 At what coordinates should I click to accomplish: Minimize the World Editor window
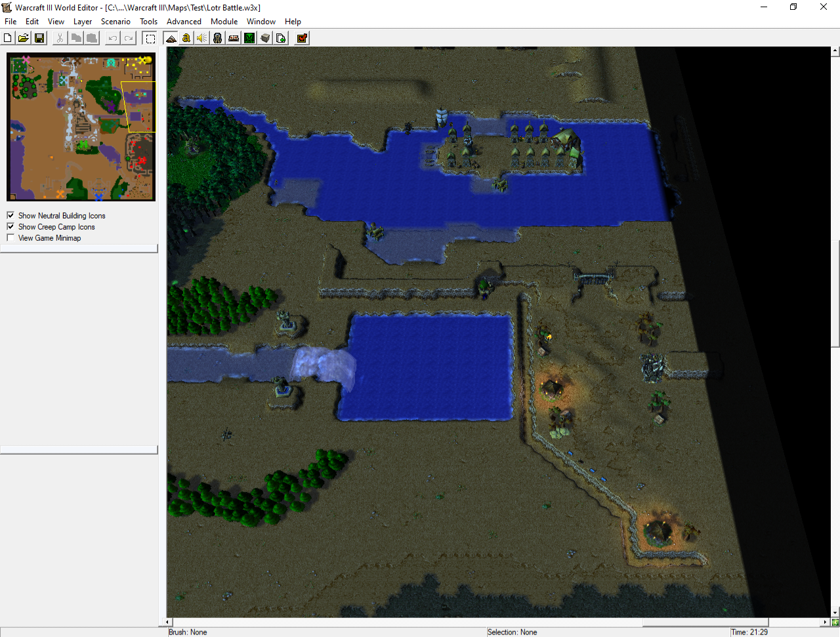(764, 7)
